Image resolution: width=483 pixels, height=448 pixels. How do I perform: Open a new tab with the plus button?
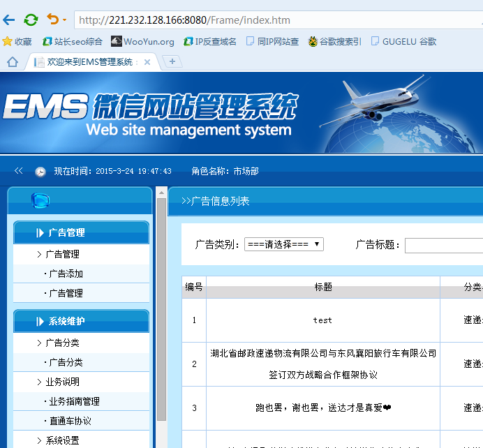pyautogui.click(x=172, y=61)
